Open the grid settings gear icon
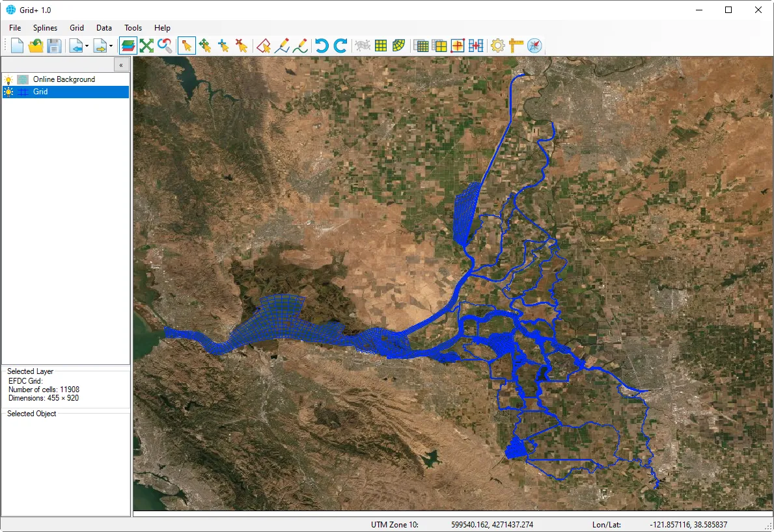This screenshot has height=532, width=774. click(497, 46)
